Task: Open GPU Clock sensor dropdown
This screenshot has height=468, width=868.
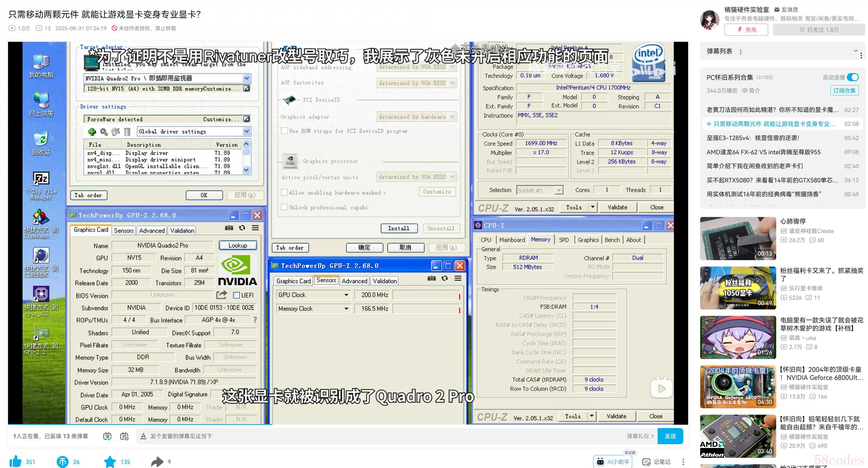Action: coord(346,295)
